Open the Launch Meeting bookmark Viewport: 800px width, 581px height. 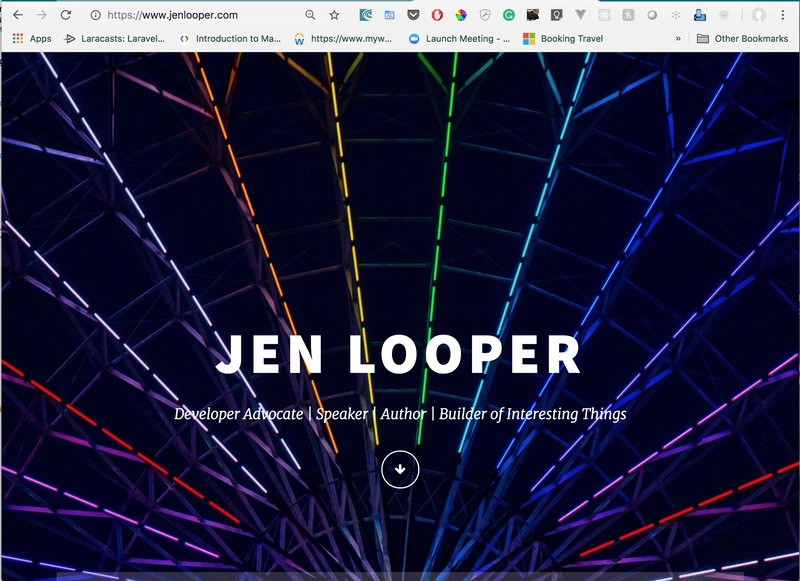(459, 39)
